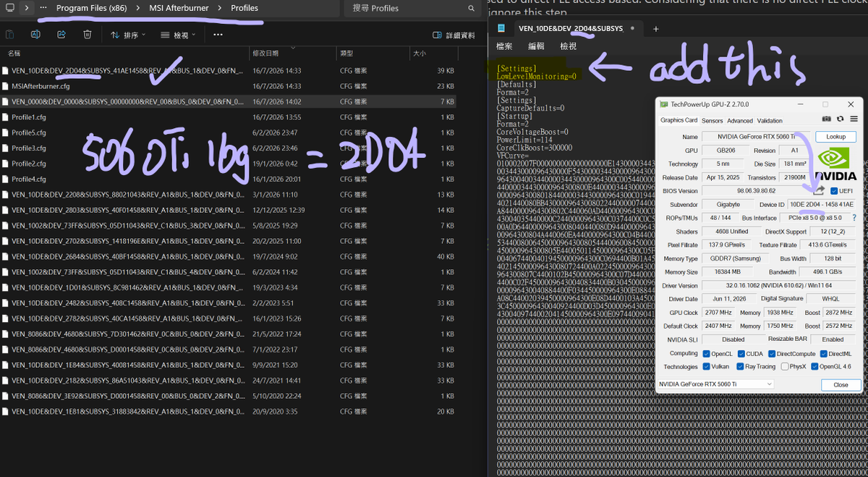Sort by the 名稱 column header
Image resolution: width=868 pixels, height=477 pixels.
pos(124,54)
